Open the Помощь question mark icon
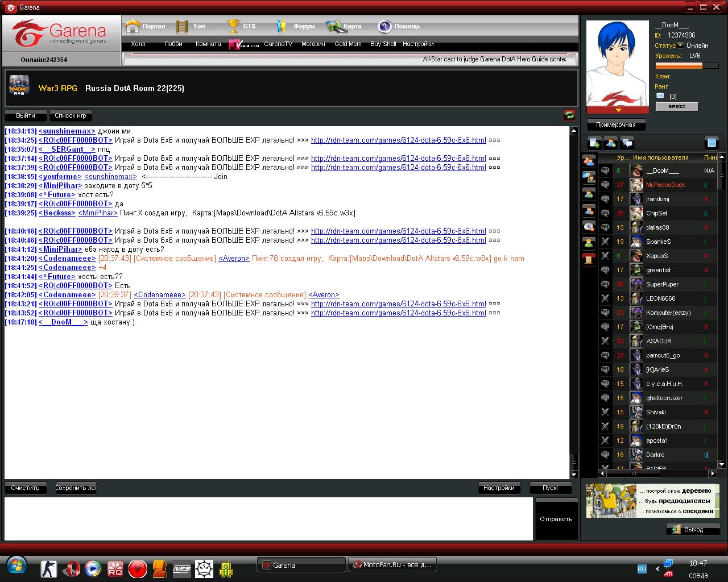Image resolution: width=728 pixels, height=582 pixels. 385,26
